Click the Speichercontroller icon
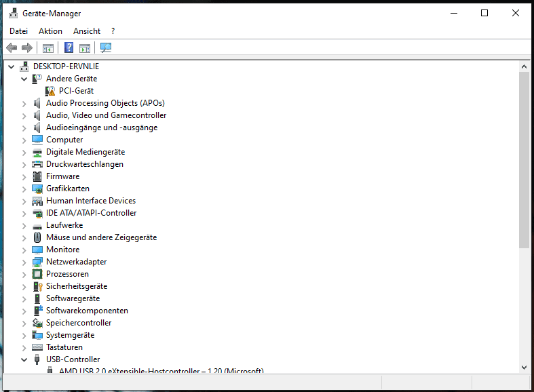 coord(37,323)
